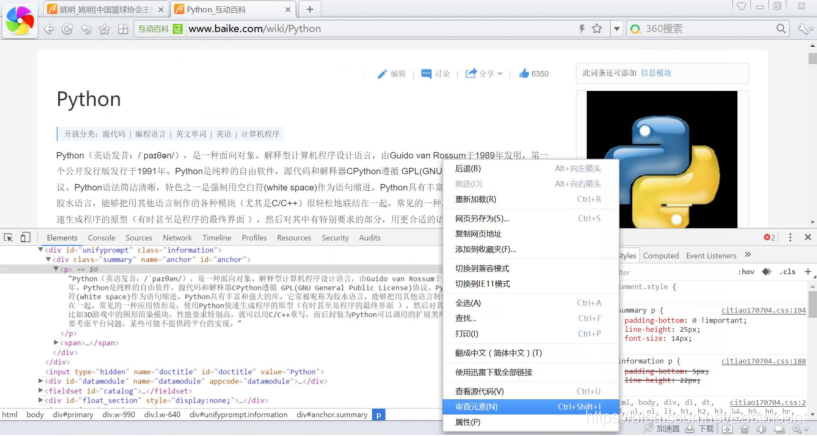Click the 编程语言 category link
The height and width of the screenshot is (436, 817).
[x=150, y=134]
